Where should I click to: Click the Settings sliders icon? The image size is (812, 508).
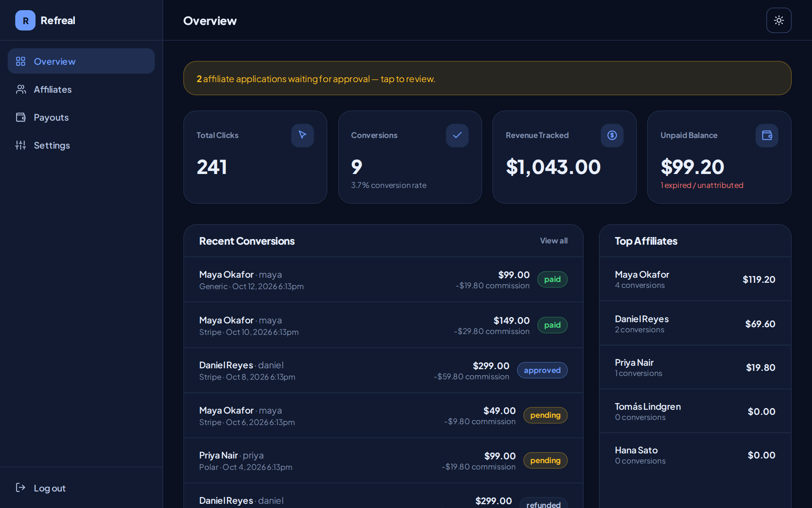pyautogui.click(x=21, y=145)
